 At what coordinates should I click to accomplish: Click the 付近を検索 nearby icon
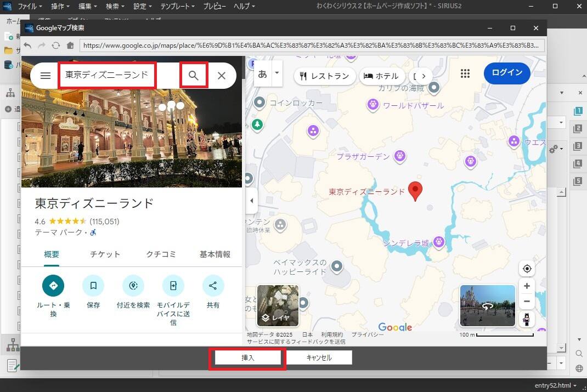coord(133,286)
